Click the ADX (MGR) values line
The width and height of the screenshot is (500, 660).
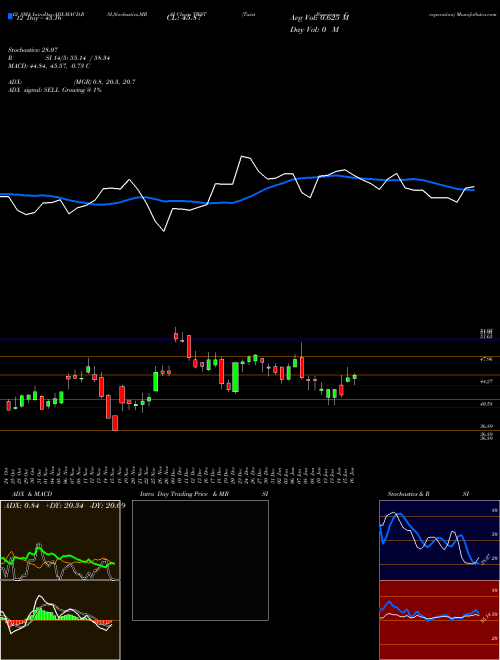pos(72,82)
